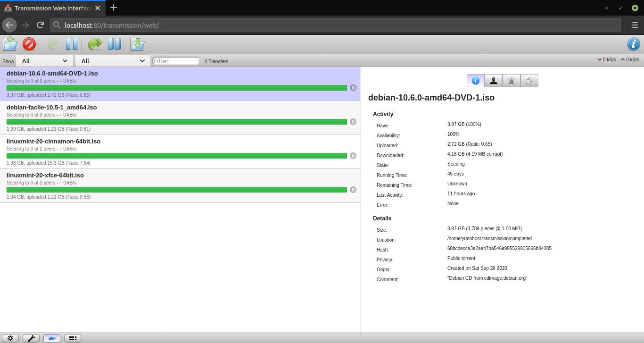The height and width of the screenshot is (343, 644).
Task: Click the inspector toggle info icon
Action: 634,44
